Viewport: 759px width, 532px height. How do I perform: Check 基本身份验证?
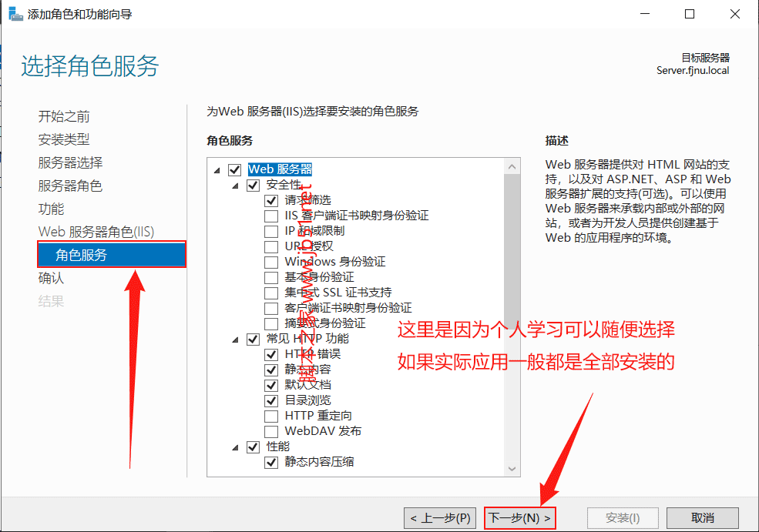point(271,277)
